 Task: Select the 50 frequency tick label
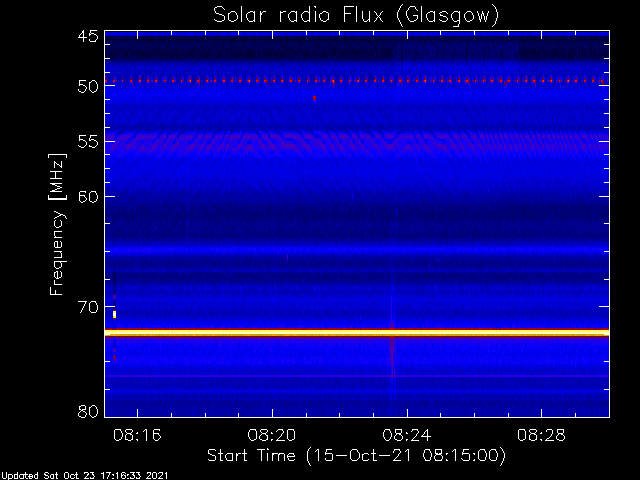(x=88, y=87)
